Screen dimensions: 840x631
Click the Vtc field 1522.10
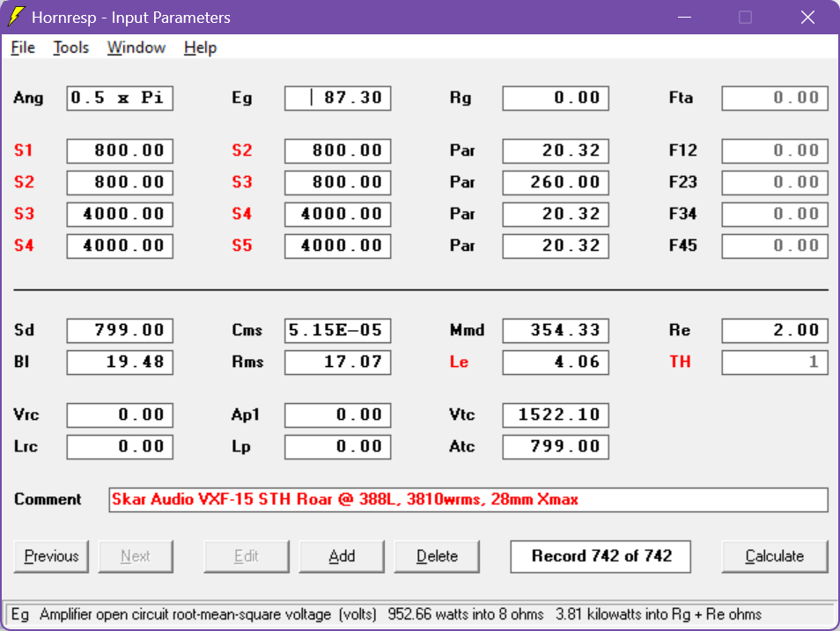[556, 415]
